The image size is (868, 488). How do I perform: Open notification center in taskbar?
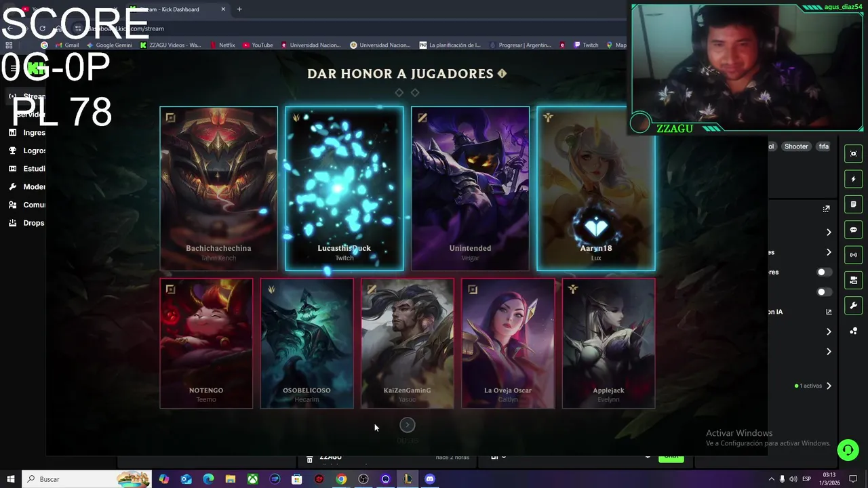(854, 479)
